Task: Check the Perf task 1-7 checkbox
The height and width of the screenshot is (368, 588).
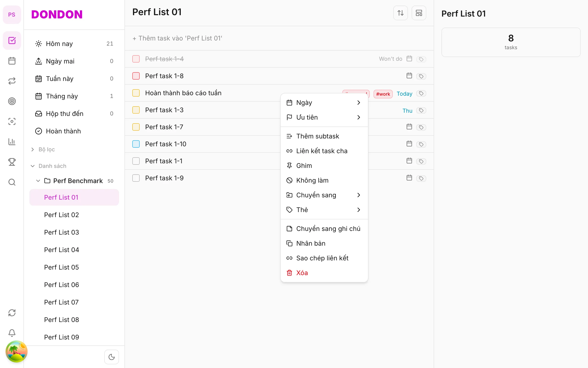Action: (136, 127)
